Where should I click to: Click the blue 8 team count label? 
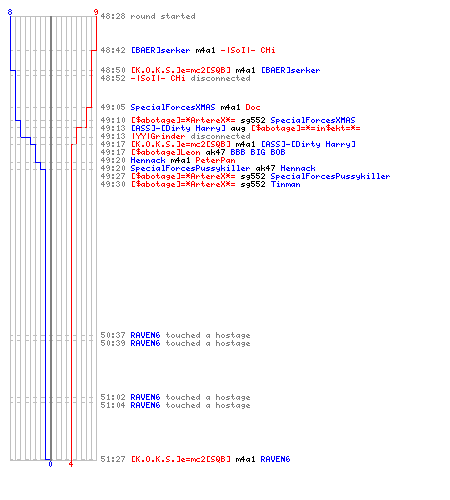point(10,12)
